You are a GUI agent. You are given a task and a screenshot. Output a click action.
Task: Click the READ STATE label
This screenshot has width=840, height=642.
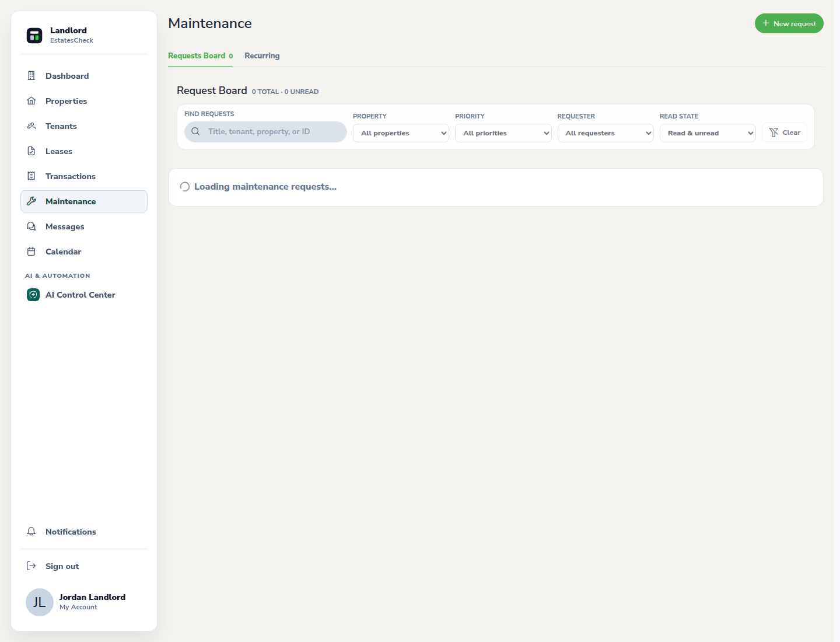(679, 116)
